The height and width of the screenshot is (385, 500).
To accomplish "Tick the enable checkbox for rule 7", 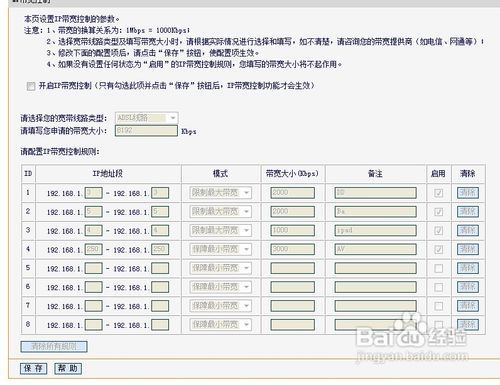I will click(439, 306).
